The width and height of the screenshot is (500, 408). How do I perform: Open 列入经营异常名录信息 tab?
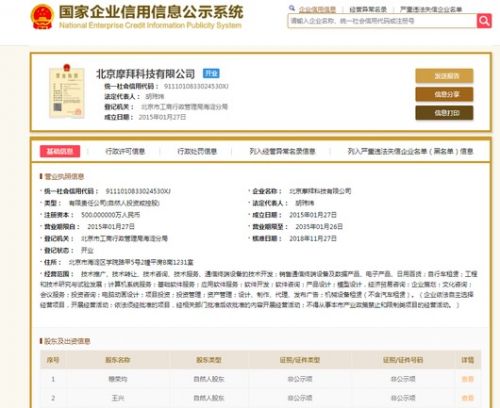[x=282, y=151]
